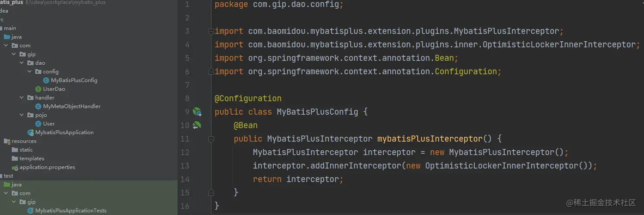This screenshot has height=215, width=644.
Task: Collapse the config package node
Action: [30, 72]
